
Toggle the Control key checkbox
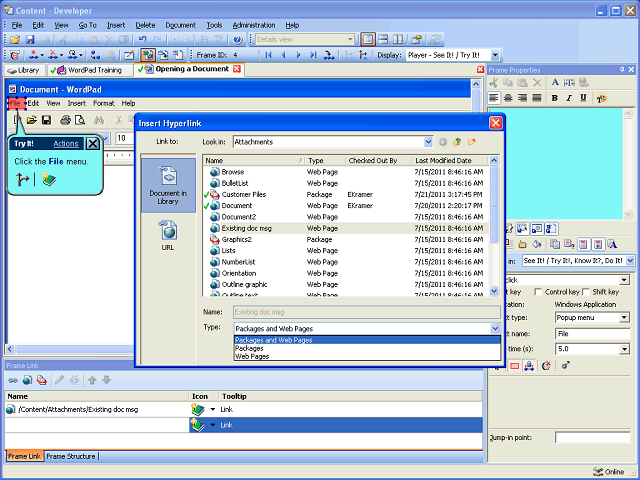tap(538, 292)
